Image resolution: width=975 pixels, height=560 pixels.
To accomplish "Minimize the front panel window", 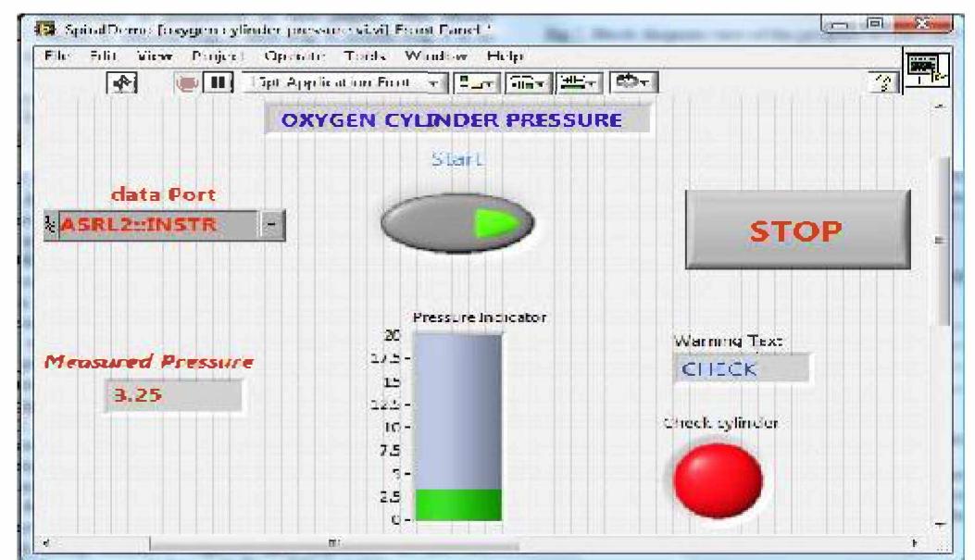I will pyautogui.click(x=840, y=24).
